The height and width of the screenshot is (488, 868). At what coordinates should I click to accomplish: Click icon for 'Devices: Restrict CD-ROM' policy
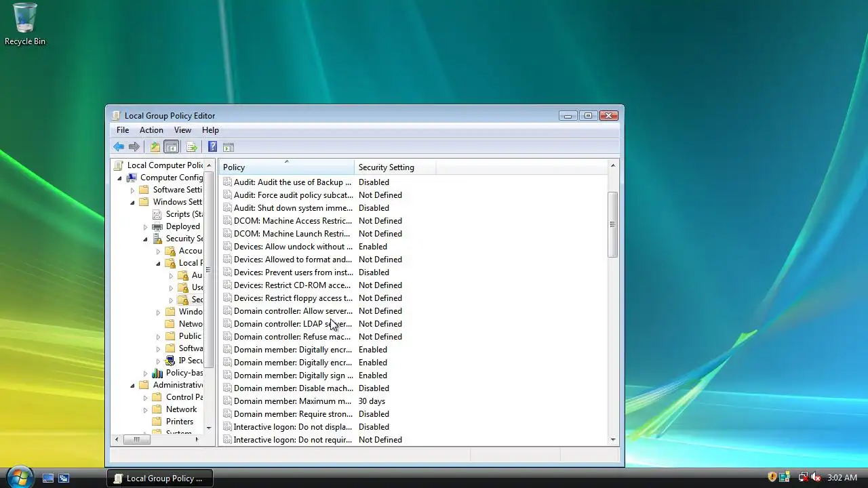pyautogui.click(x=227, y=285)
